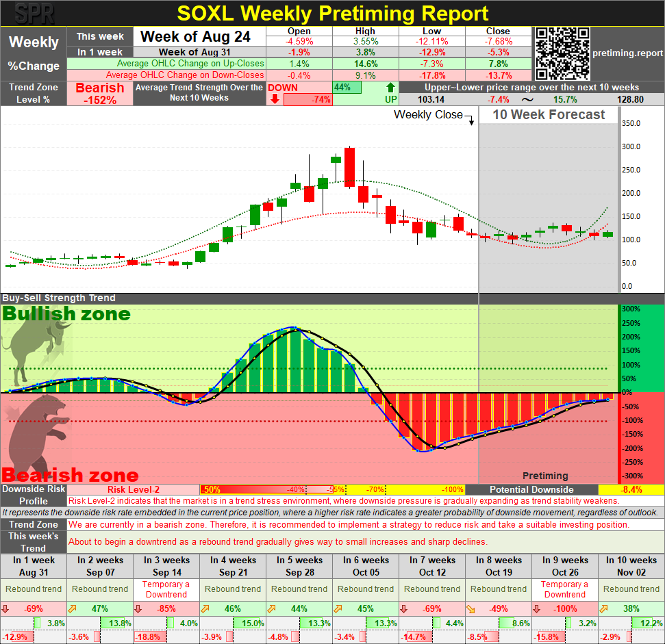Click Temporary a Downtrend under Sep 14
This screenshot has height=644, width=665.
click(x=166, y=589)
